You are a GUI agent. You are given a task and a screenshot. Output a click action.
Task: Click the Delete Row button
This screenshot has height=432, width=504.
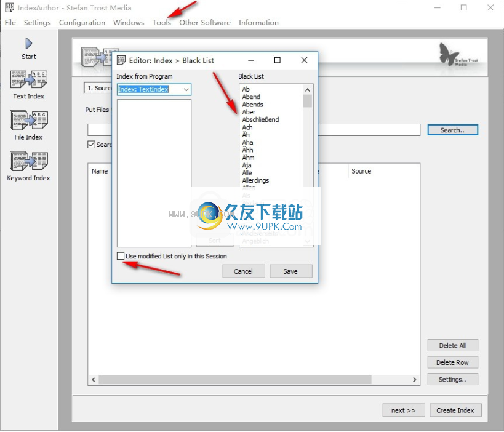pos(452,362)
